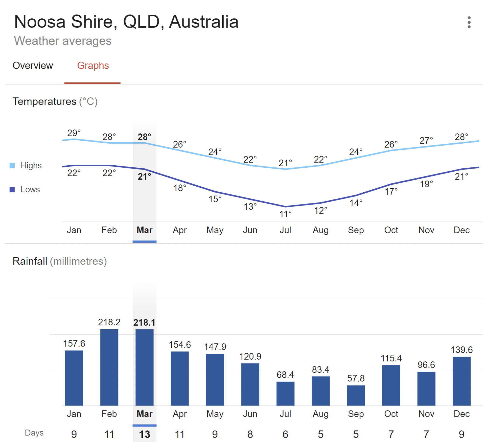The image size is (492, 448).
Task: Click the October rainfall bar 115.4
Action: 391,385
